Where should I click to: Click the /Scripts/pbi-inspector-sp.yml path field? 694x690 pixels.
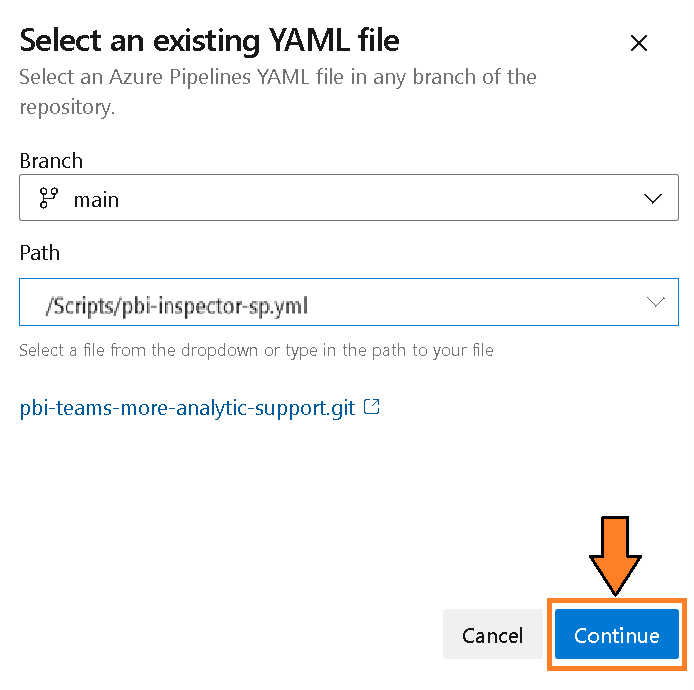click(x=175, y=306)
